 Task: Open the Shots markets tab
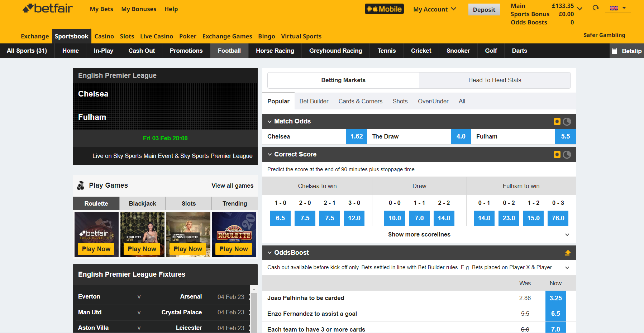[400, 102]
